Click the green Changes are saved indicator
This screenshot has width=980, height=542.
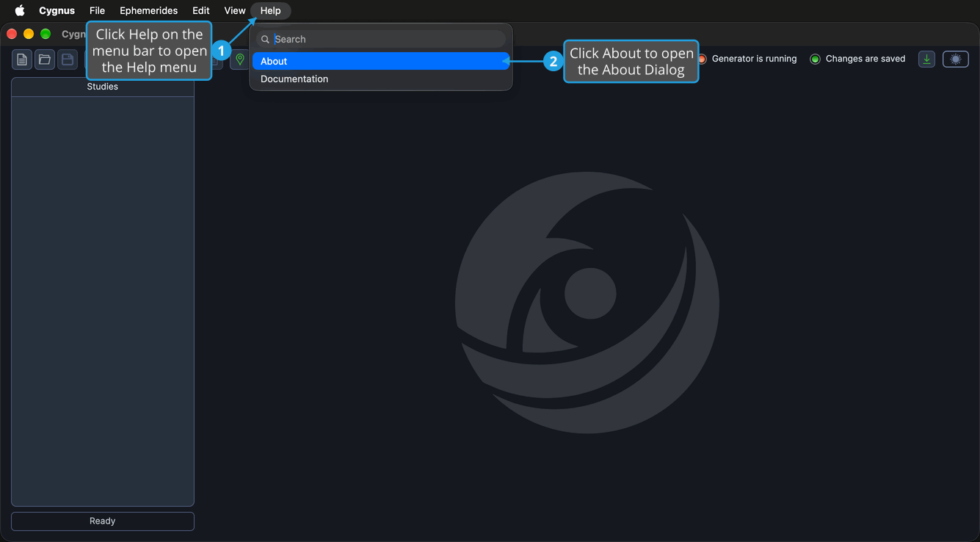pos(815,59)
